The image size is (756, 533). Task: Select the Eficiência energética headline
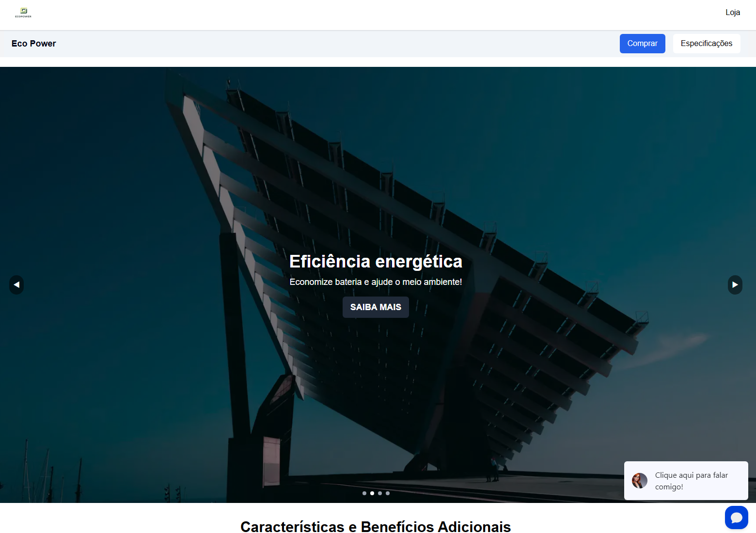(376, 261)
